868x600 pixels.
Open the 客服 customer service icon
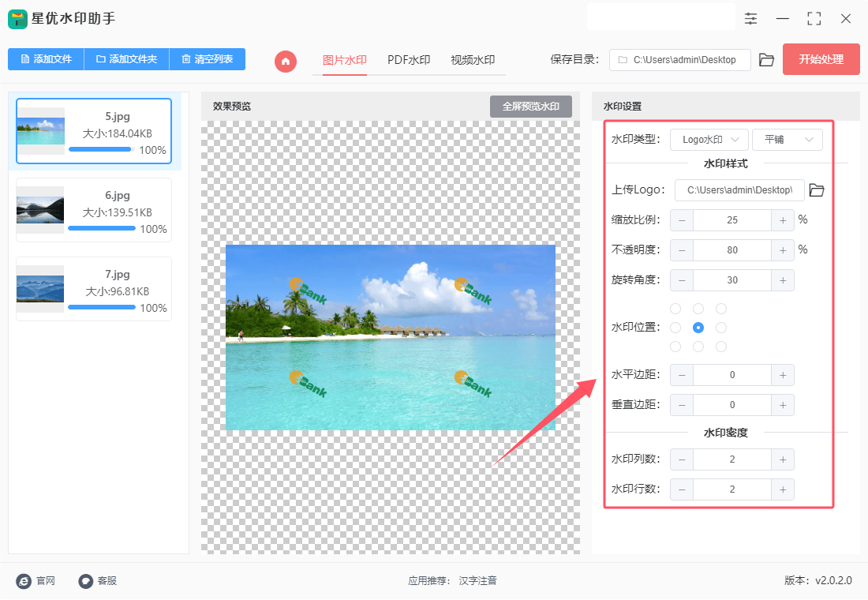[86, 580]
